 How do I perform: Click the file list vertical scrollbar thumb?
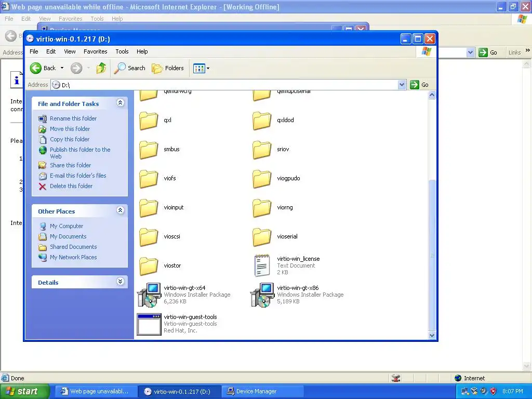(432, 255)
